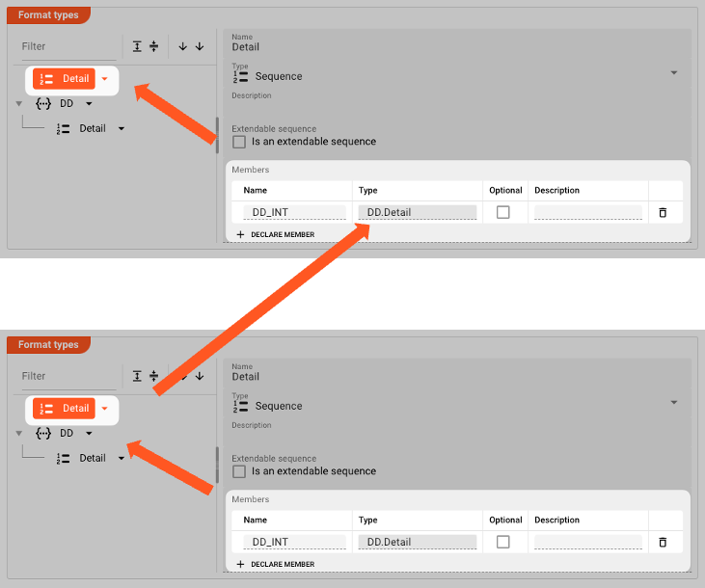Image resolution: width=705 pixels, height=588 pixels.
Task: Click expand-all icon in upper panel toolbar
Action: point(137,46)
